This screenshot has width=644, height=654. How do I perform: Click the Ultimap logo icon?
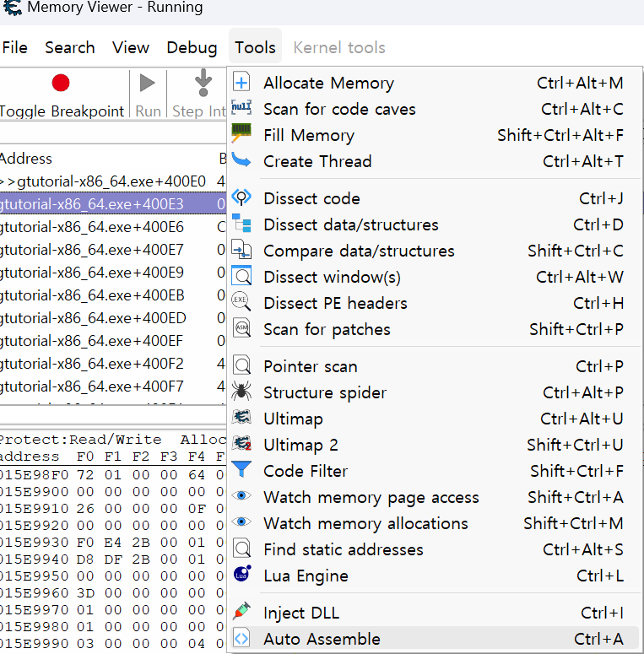pos(241,417)
